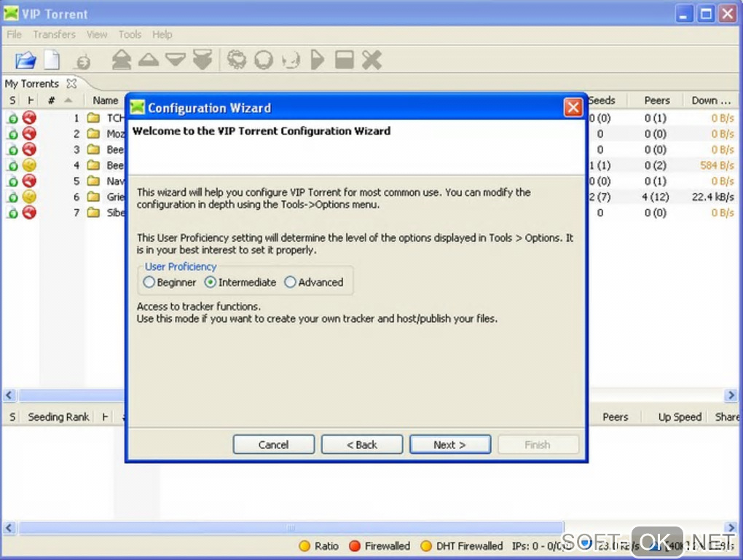Click upper list horizontal scrollbar right arrow
Image resolution: width=743 pixels, height=560 pixels.
pos(731,395)
